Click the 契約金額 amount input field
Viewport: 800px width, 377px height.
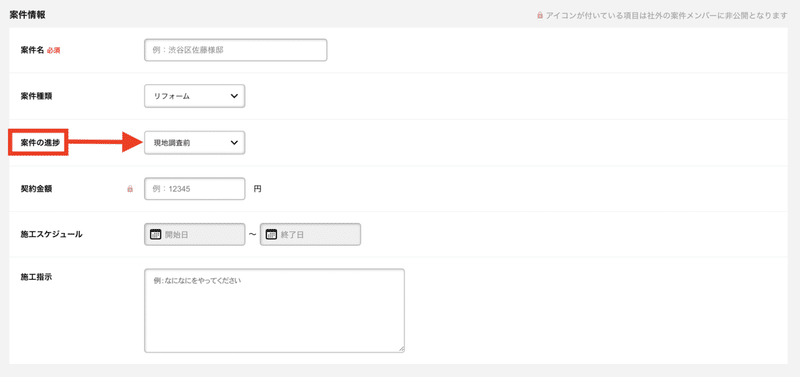tap(195, 189)
